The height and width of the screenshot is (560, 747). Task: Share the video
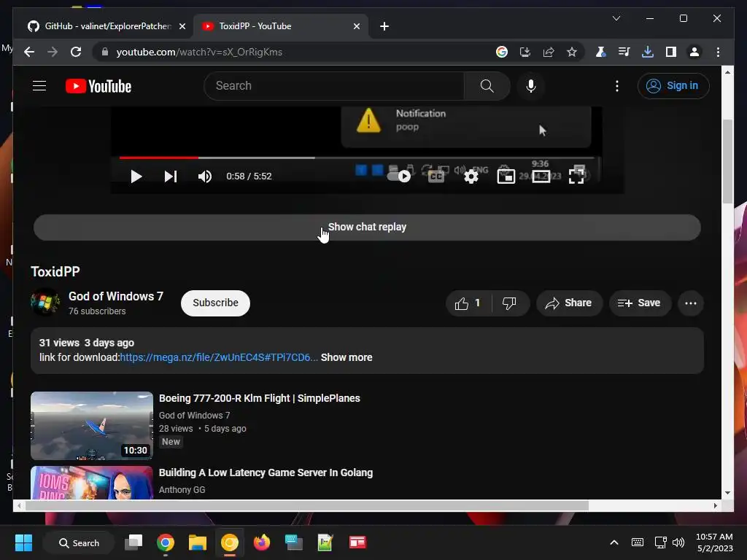point(569,303)
